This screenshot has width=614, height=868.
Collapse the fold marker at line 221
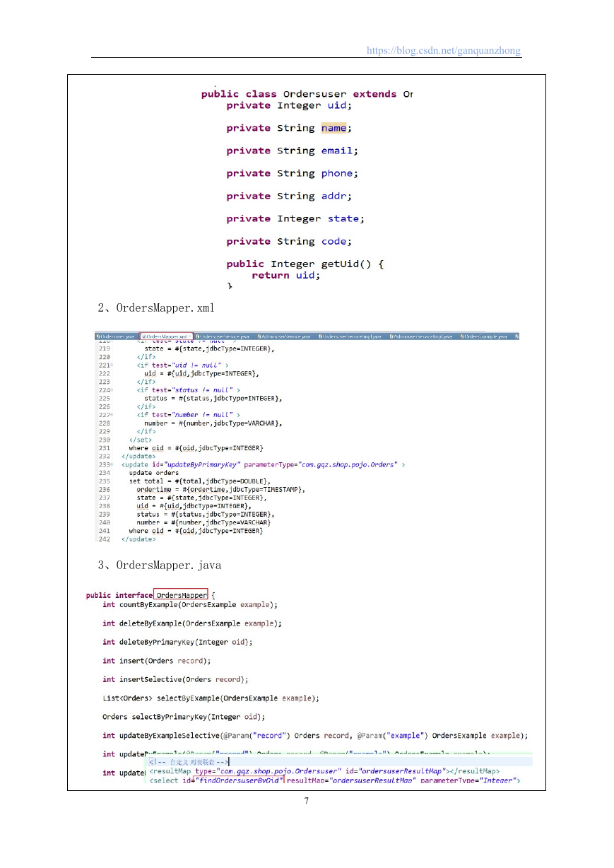112,365
